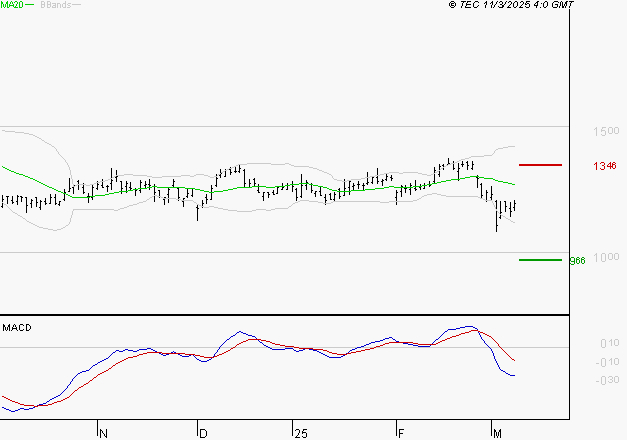Click the TEC copyright timestamp text
The image size is (627, 440).
click(511, 5)
